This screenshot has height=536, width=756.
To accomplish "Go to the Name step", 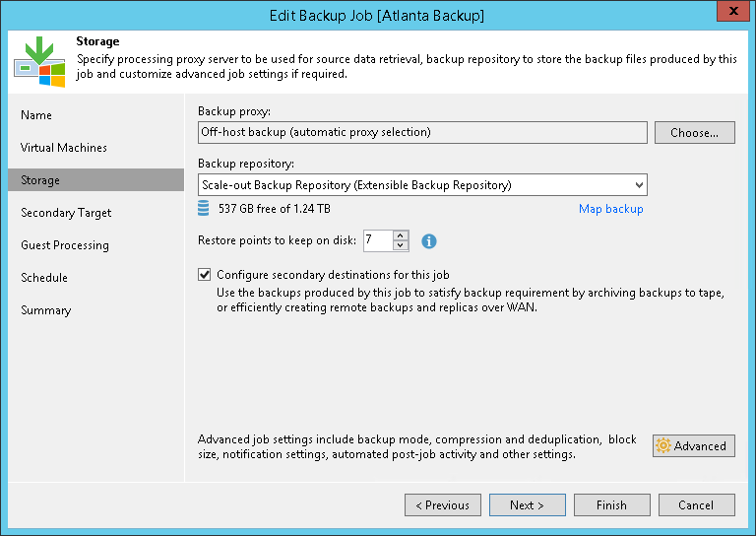I will pyautogui.click(x=36, y=115).
